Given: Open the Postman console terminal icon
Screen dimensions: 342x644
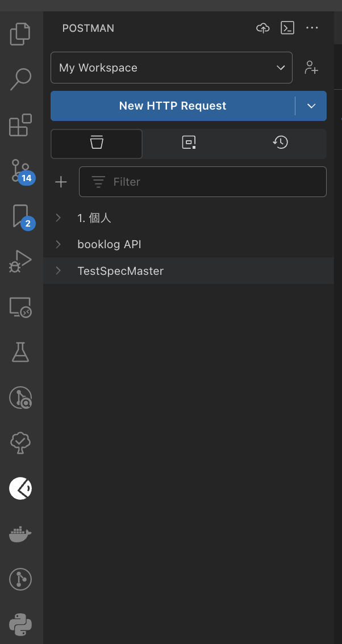Looking at the screenshot, I should [x=287, y=28].
